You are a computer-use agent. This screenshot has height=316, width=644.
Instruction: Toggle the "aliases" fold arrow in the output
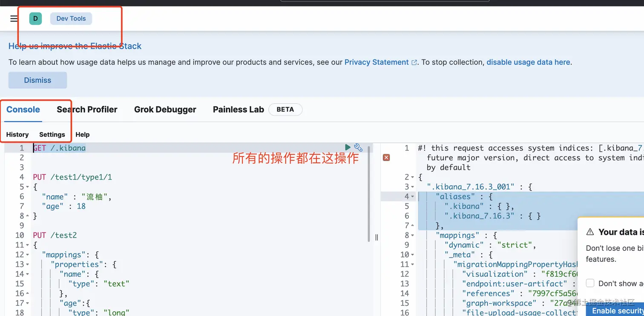(x=413, y=197)
